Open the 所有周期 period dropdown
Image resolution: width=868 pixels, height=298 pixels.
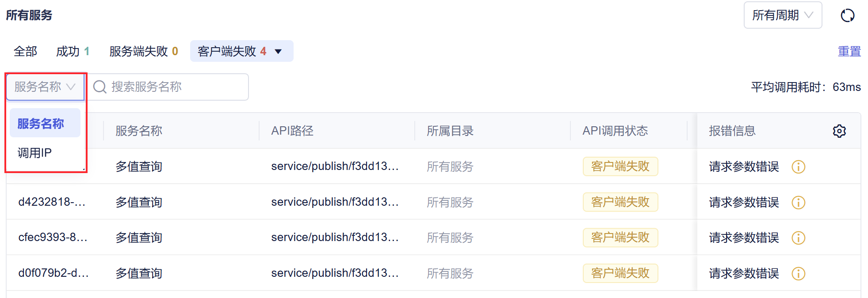tap(783, 15)
